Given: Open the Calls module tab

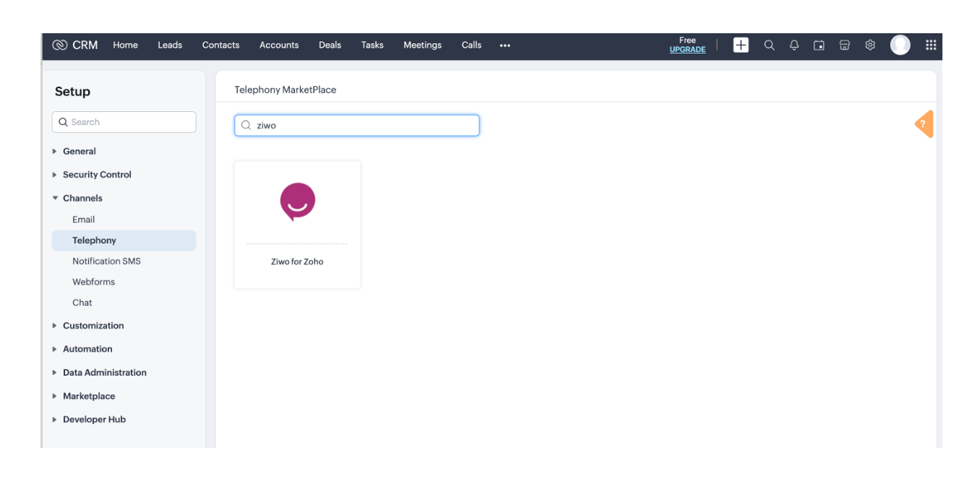Looking at the screenshot, I should tap(471, 45).
